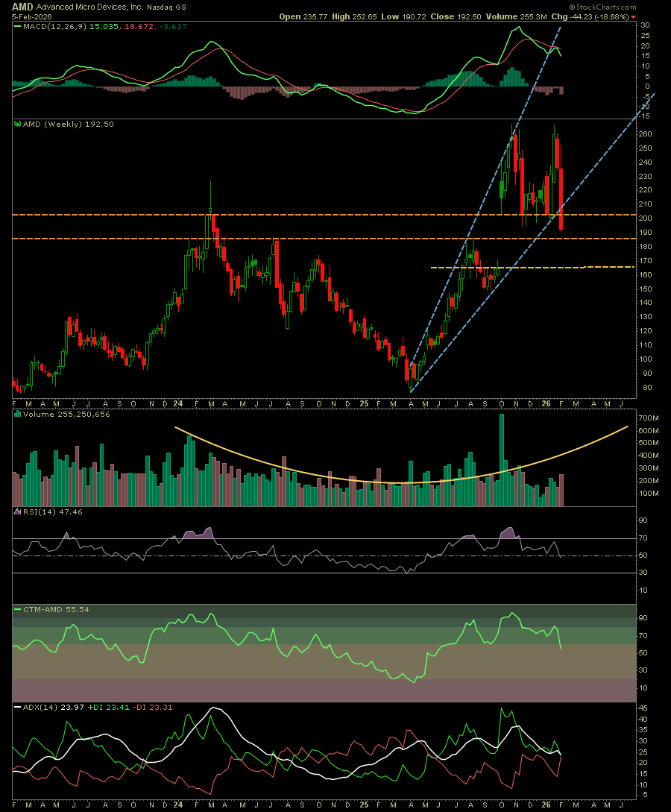The width and height of the screenshot is (671, 812).
Task: Click the MACD histogram value -3.637
Action: tap(172, 26)
